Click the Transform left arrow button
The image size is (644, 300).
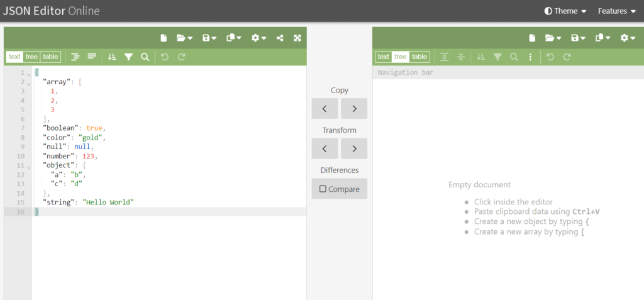pyautogui.click(x=325, y=149)
